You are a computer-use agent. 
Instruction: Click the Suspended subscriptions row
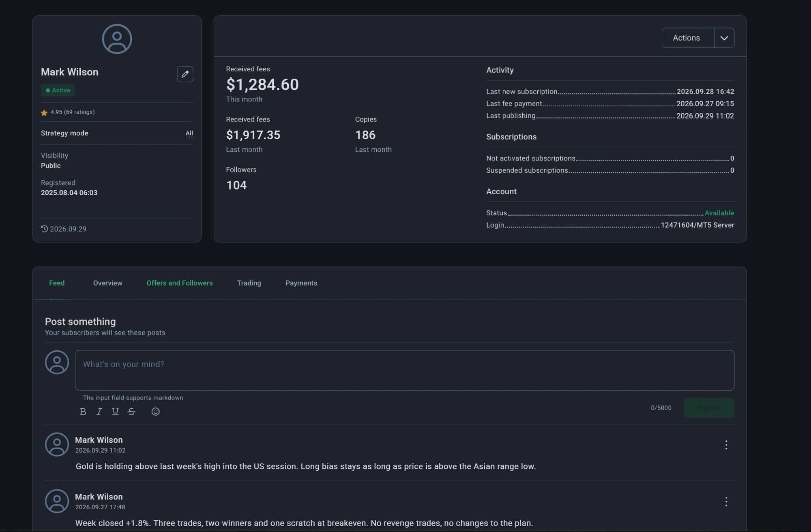(610, 170)
